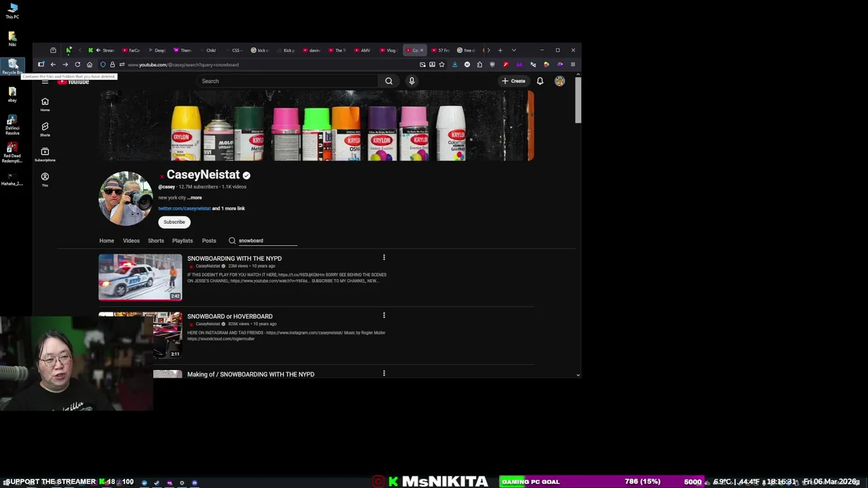Switch to the 'Vlog' tab
The height and width of the screenshot is (488, 868).
388,50
